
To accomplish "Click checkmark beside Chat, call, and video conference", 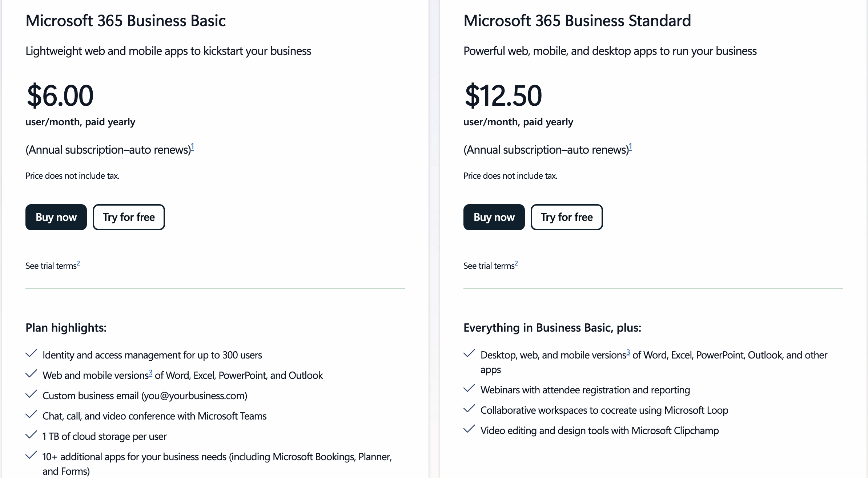I will pos(31,414).
